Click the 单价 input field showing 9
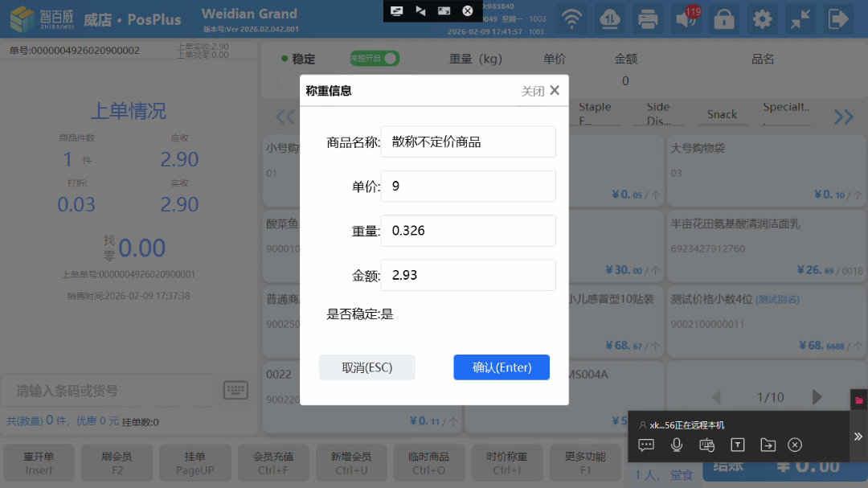The width and height of the screenshot is (868, 488). pyautogui.click(x=468, y=187)
